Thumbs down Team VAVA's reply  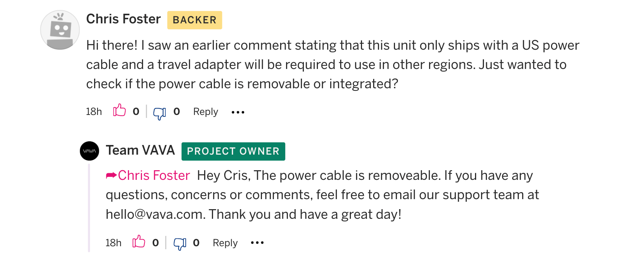180,244
